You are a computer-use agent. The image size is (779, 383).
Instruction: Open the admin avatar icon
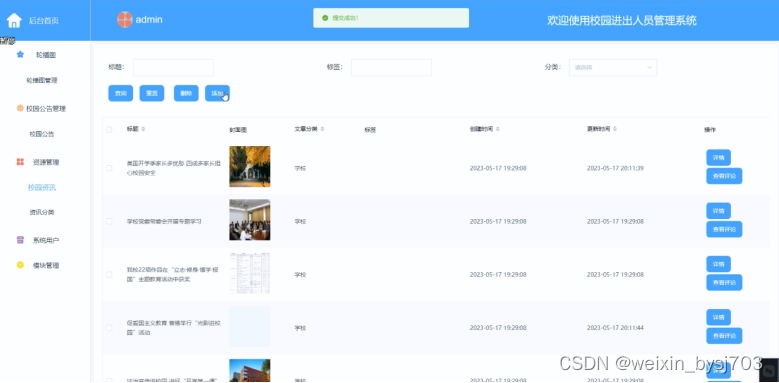pyautogui.click(x=125, y=20)
